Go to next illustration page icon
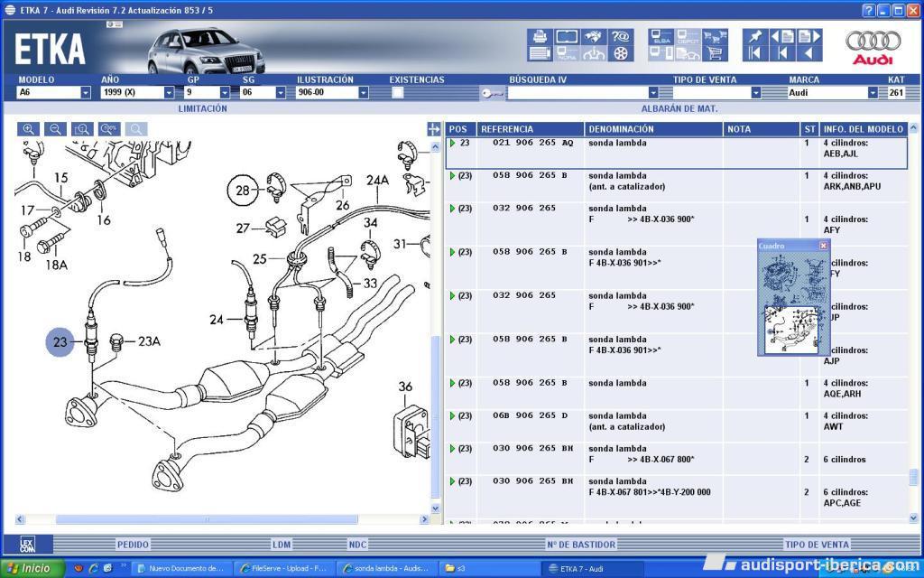 pyautogui.click(x=809, y=36)
